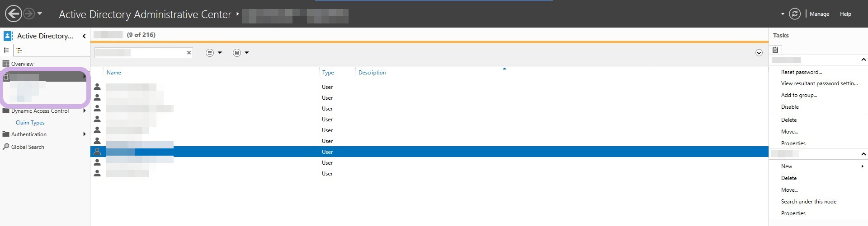This screenshot has width=868, height=226.
Task: Sort by the Name column header
Action: (x=114, y=73)
